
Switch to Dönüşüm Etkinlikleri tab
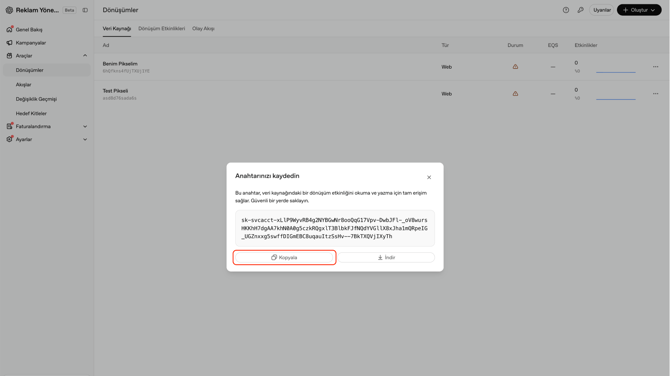(162, 29)
